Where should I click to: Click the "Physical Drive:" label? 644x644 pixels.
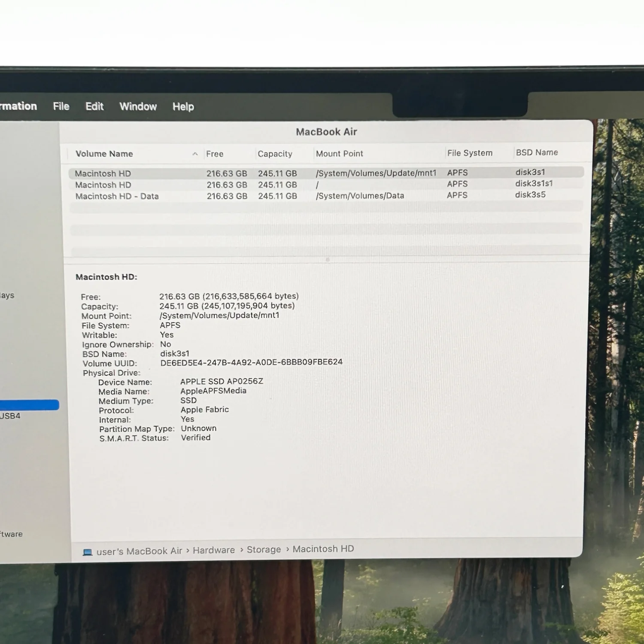pyautogui.click(x=112, y=373)
